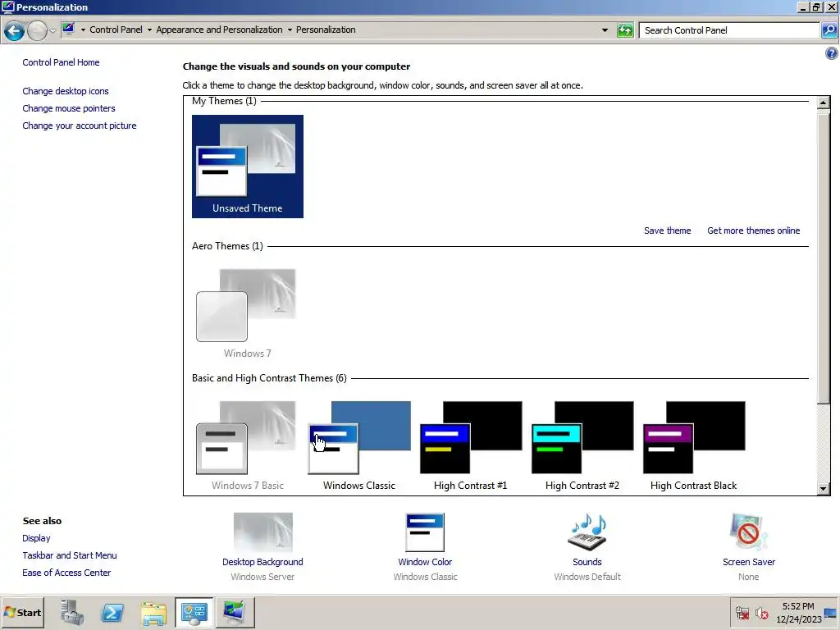Click the Sounds text label

click(x=587, y=562)
